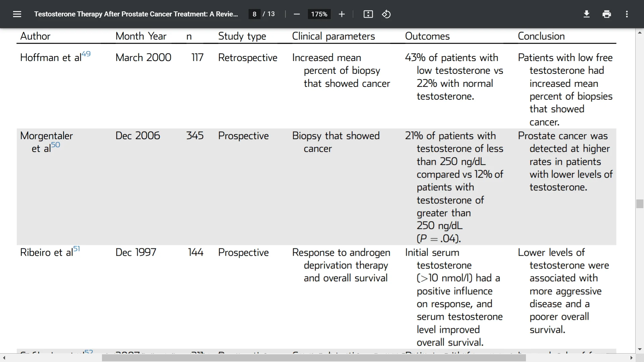Click the fit to page icon
The width and height of the screenshot is (644, 362).
(368, 14)
